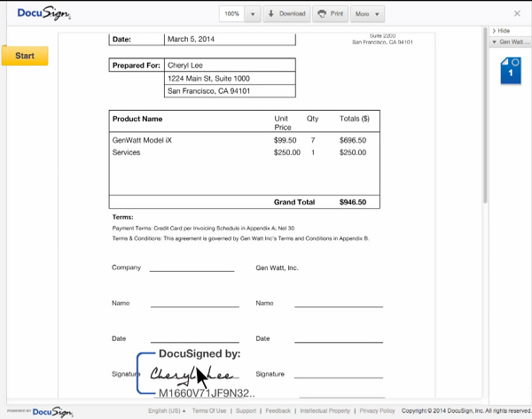Close the DocuSign viewer with the X
532x419 pixels.
coord(517,13)
